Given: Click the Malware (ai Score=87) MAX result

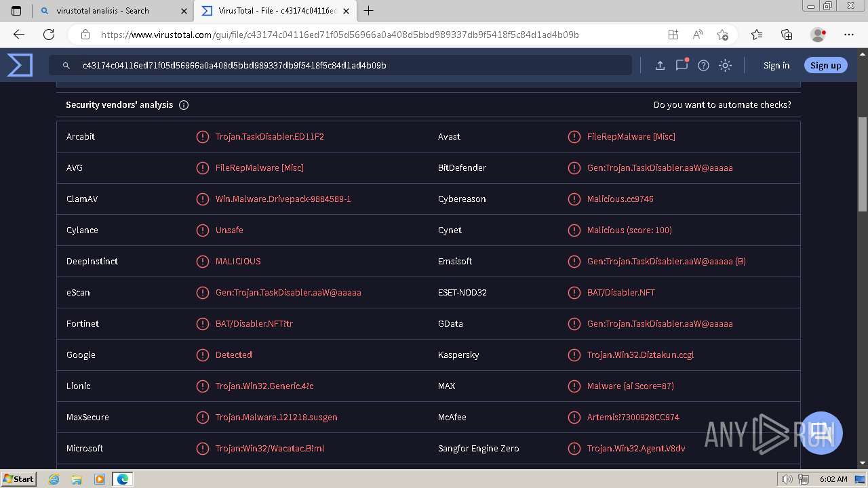Looking at the screenshot, I should pyautogui.click(x=631, y=386).
